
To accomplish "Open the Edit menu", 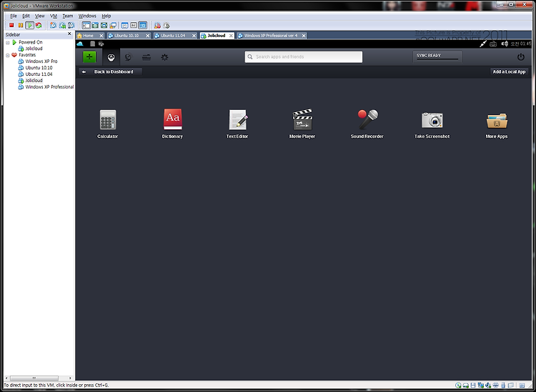I will pyautogui.click(x=26, y=16).
